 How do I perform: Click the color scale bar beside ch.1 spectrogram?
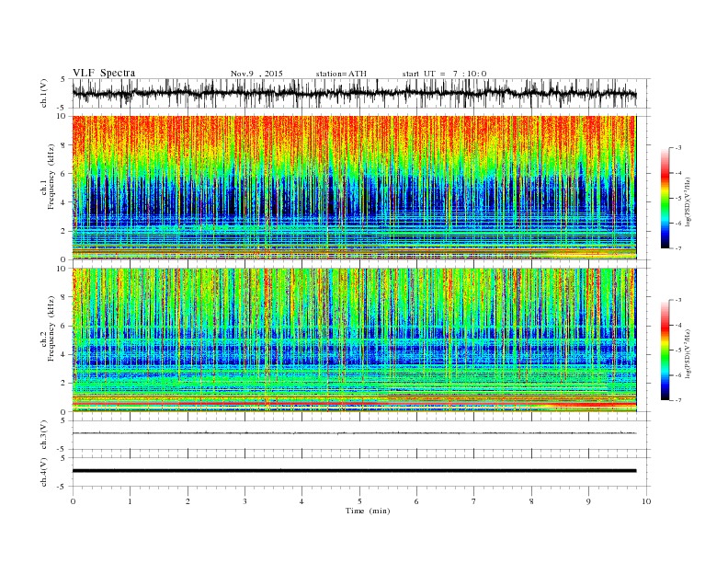tap(665, 198)
